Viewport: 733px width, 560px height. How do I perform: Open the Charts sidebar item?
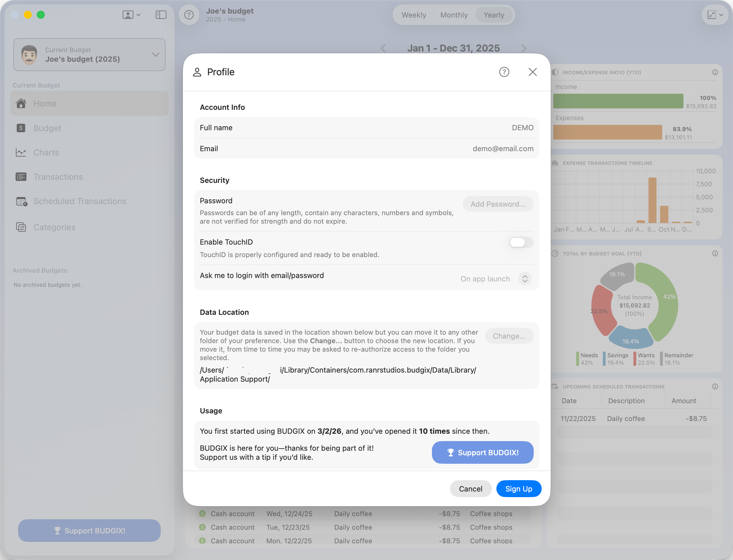46,152
